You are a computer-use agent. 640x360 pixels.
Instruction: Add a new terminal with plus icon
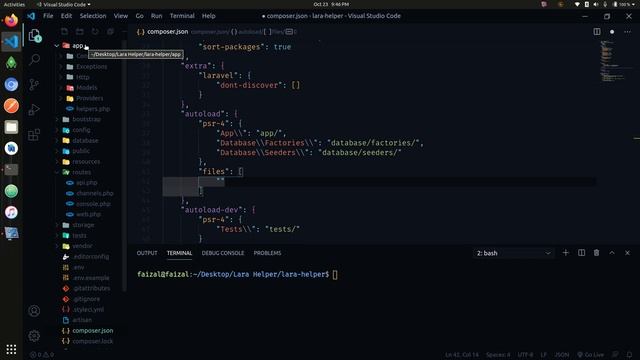[565, 253]
